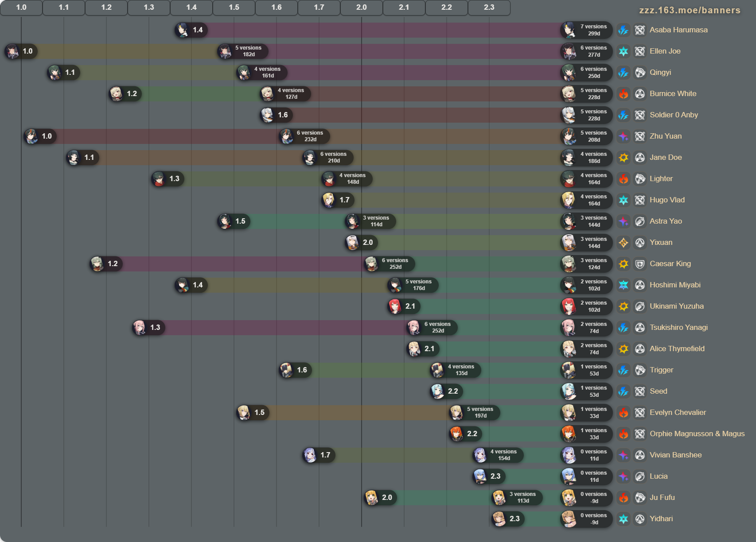Click the defense specialty icon beside Caesar King
Screen dimensions: 756x542
[640, 264]
